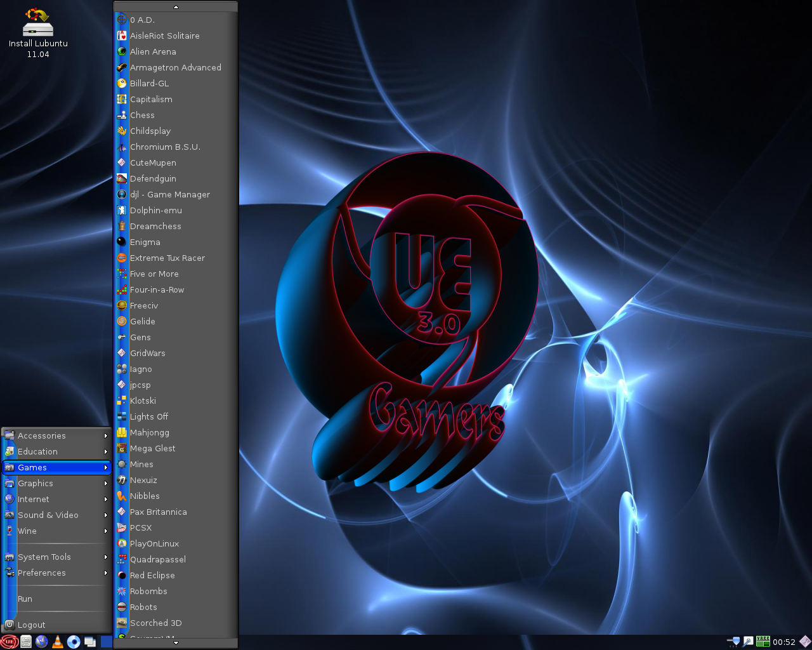
Task: Open Chromium B.S.U. shooter
Action: tap(176, 147)
